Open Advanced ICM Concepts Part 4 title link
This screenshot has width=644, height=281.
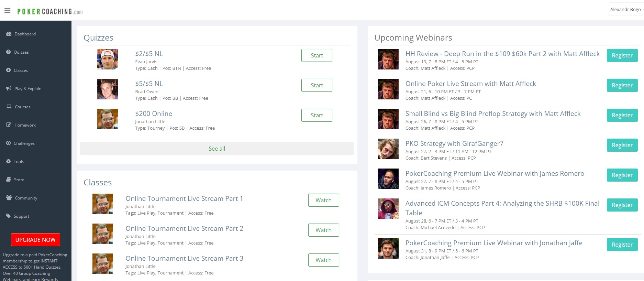tap(502, 208)
